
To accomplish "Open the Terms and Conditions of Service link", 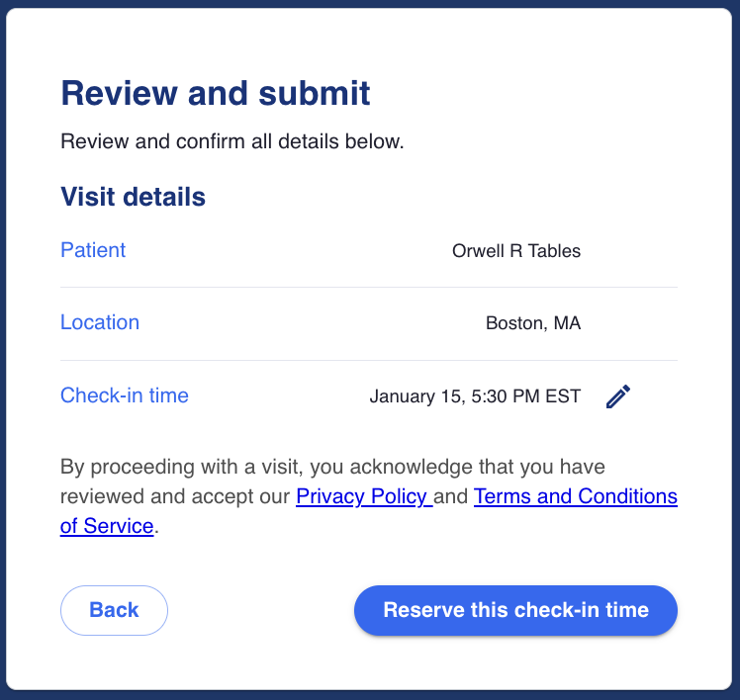I will [575, 496].
